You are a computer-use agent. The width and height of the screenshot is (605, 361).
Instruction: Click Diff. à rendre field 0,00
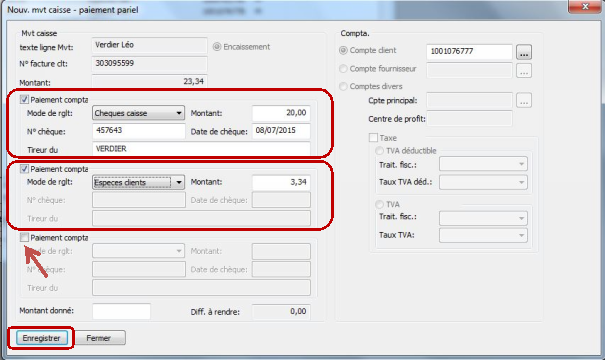281,312
